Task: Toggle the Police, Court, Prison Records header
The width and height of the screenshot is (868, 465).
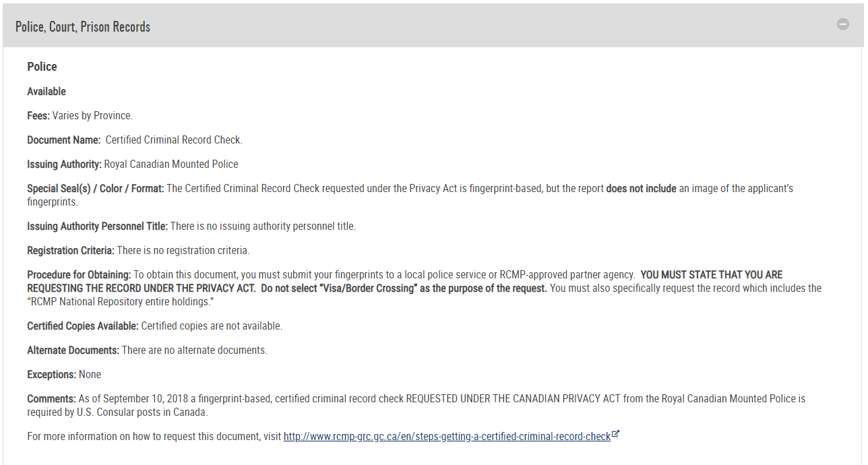Action: [434, 26]
